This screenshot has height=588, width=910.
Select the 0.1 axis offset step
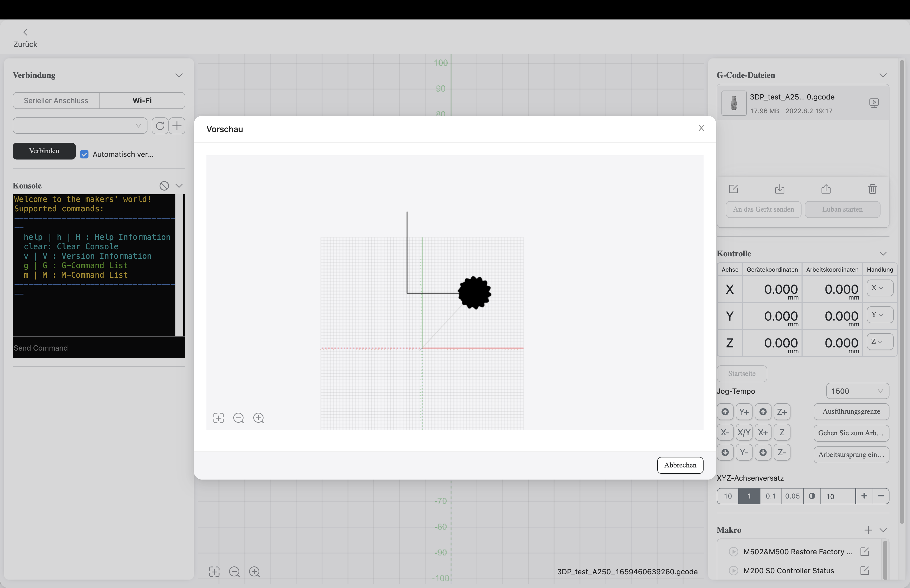tap(771, 496)
